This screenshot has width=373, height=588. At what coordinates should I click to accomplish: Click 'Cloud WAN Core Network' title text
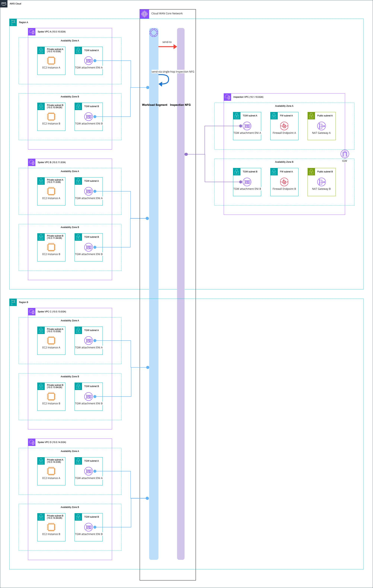point(167,14)
